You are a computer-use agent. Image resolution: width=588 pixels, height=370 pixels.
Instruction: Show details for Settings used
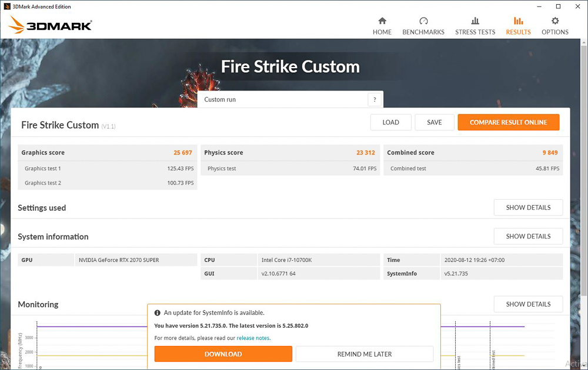point(529,207)
